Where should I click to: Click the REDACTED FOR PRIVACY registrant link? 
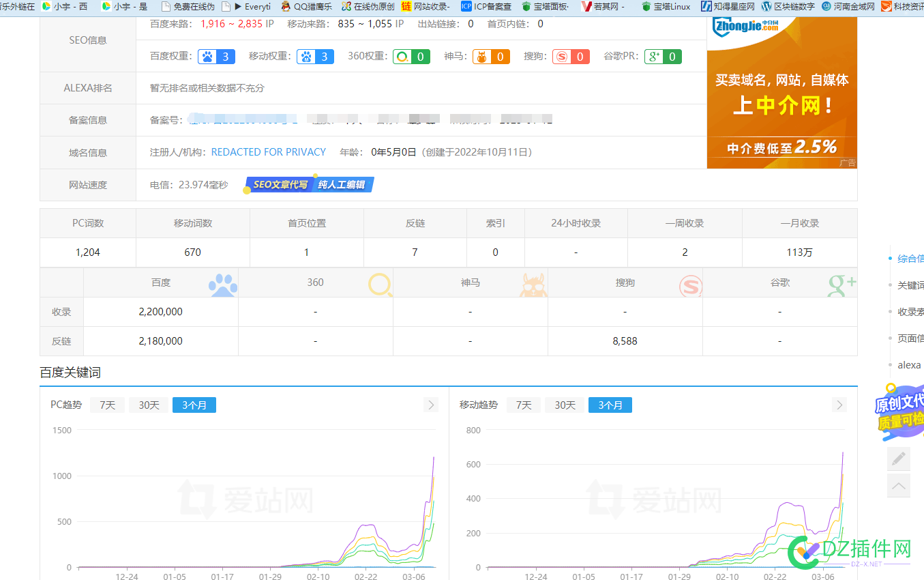coord(269,152)
